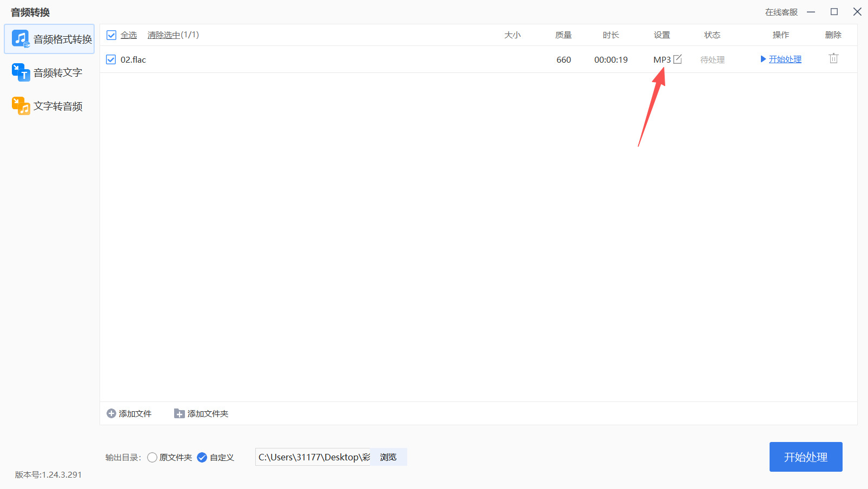Click the folder icon for 添加文件夹

pyautogui.click(x=180, y=413)
